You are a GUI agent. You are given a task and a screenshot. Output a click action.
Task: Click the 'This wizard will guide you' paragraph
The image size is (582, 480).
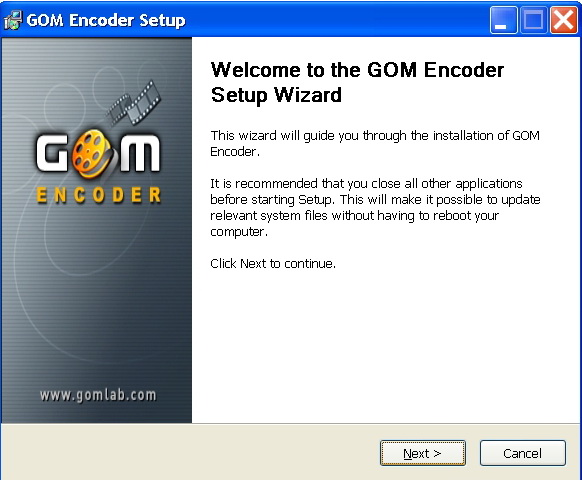coord(375,143)
